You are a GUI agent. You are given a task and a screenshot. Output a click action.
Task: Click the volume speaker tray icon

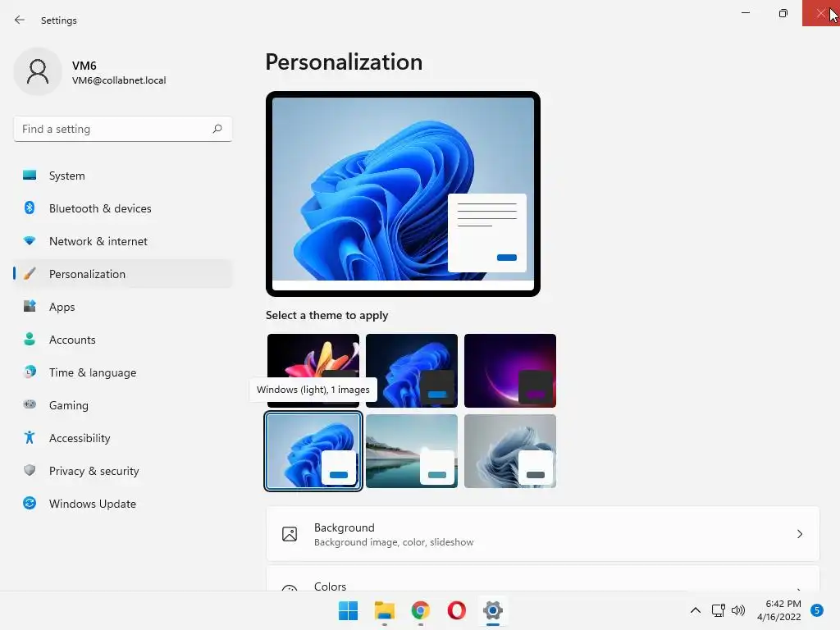(x=738, y=610)
